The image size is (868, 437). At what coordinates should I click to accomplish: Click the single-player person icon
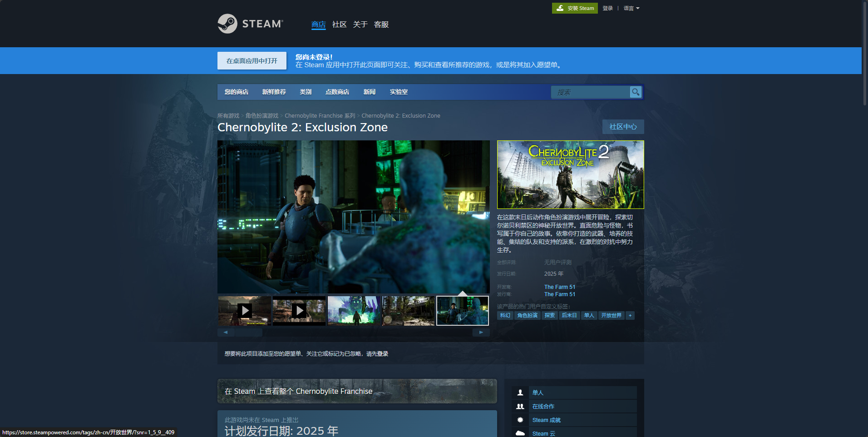[520, 392]
